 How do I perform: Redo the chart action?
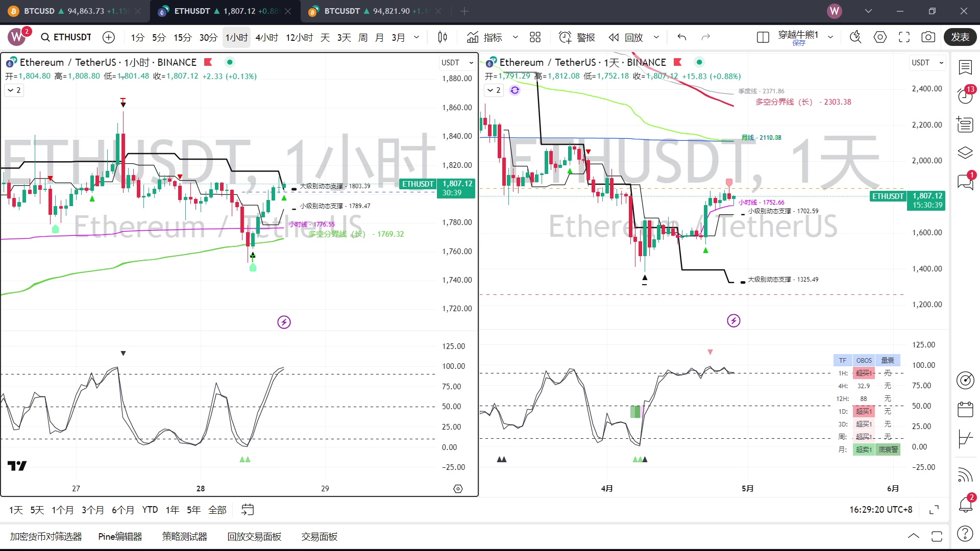706,37
